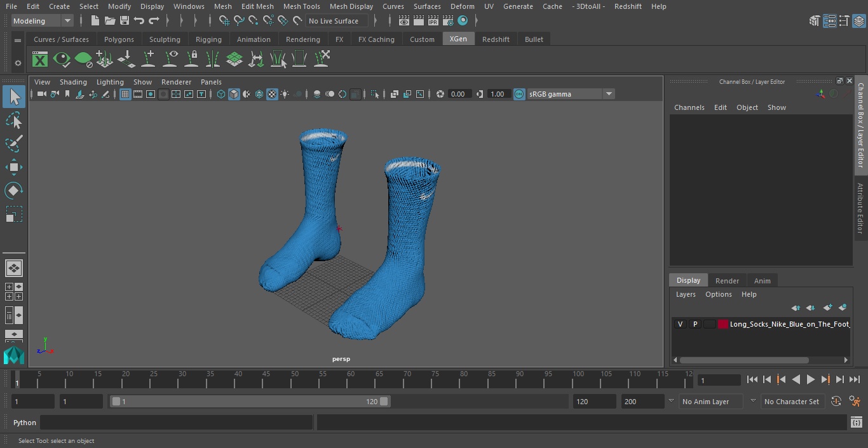Open the Attribute Editor side tab

860,208
